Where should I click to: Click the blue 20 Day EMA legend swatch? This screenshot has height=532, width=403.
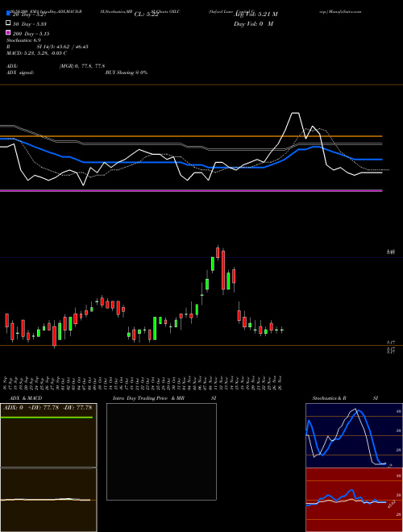[8, 14]
